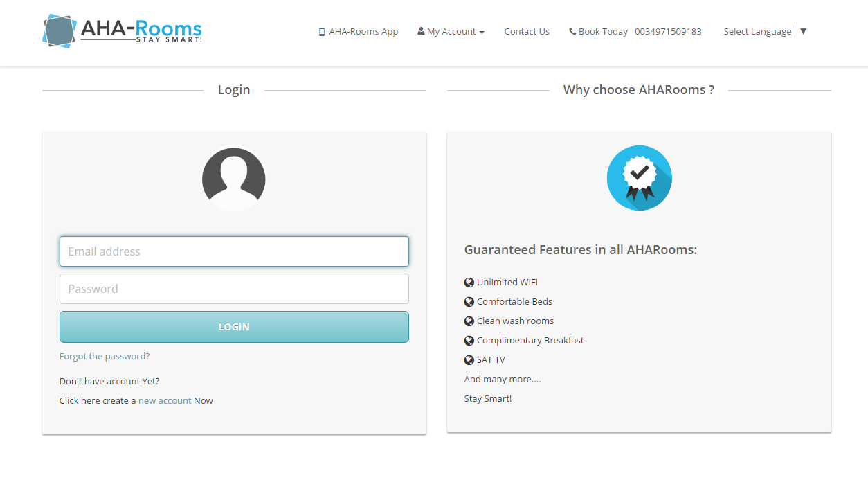This screenshot has height=482, width=868.
Task: Click the globe icon beside Complimentary Breakfast
Action: [469, 341]
